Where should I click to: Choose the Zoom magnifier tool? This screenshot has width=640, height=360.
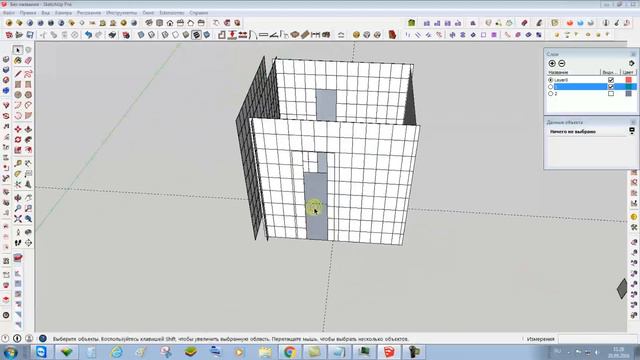pyautogui.click(x=18, y=209)
